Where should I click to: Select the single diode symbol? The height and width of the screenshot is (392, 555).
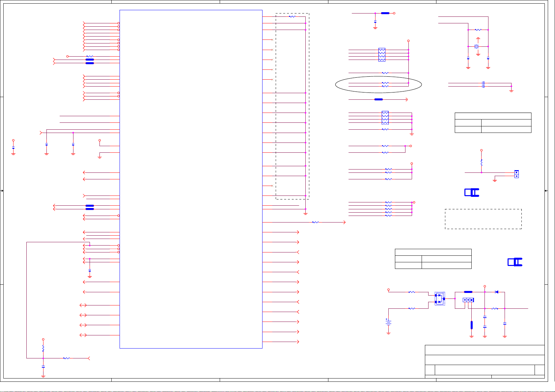[497, 292]
